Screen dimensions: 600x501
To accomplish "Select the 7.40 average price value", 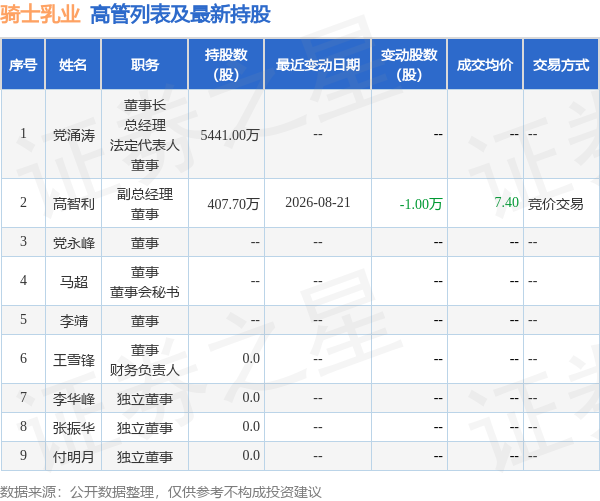I will tap(506, 202).
